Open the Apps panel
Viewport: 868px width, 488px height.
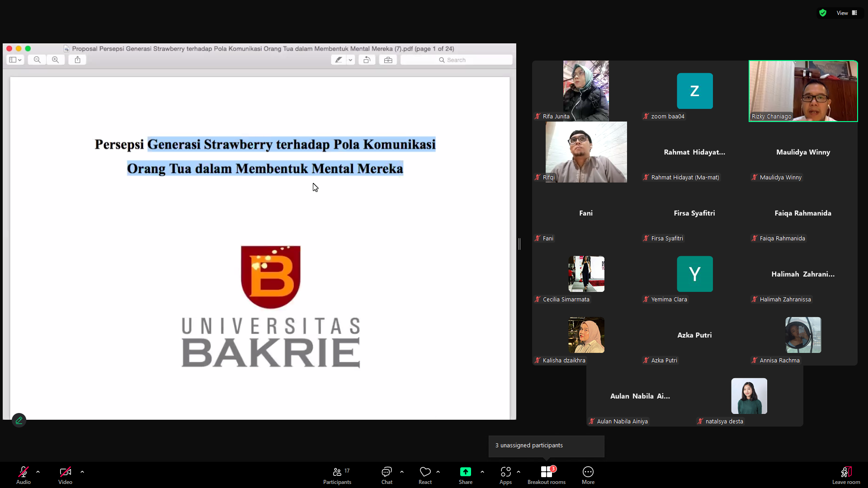[x=505, y=475]
